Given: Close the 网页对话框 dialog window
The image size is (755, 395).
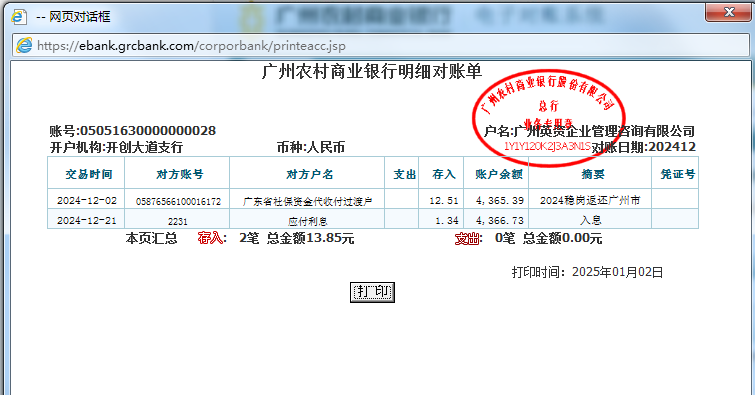Looking at the screenshot, I should (728, 12).
